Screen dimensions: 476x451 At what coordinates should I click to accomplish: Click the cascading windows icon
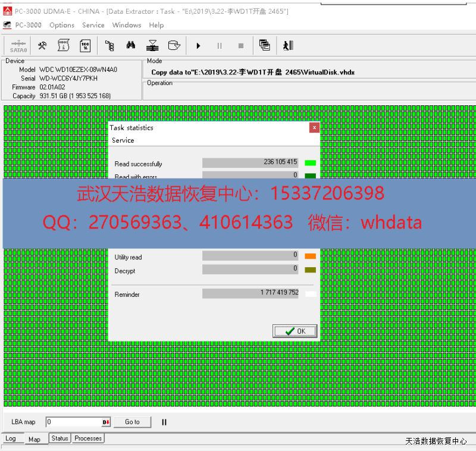(x=265, y=46)
